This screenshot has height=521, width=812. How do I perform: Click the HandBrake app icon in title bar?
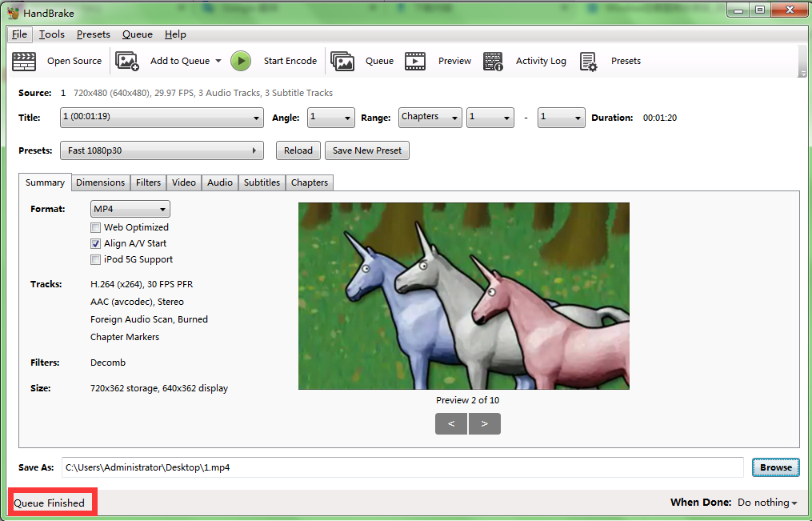(13, 13)
